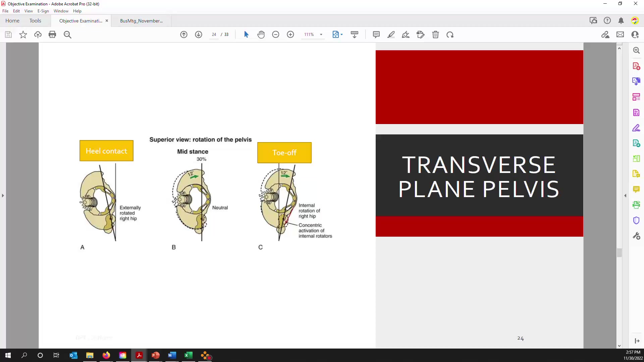Open the Search tool in the right pane
Viewport: 644px width, 362px height.
[x=636, y=50]
